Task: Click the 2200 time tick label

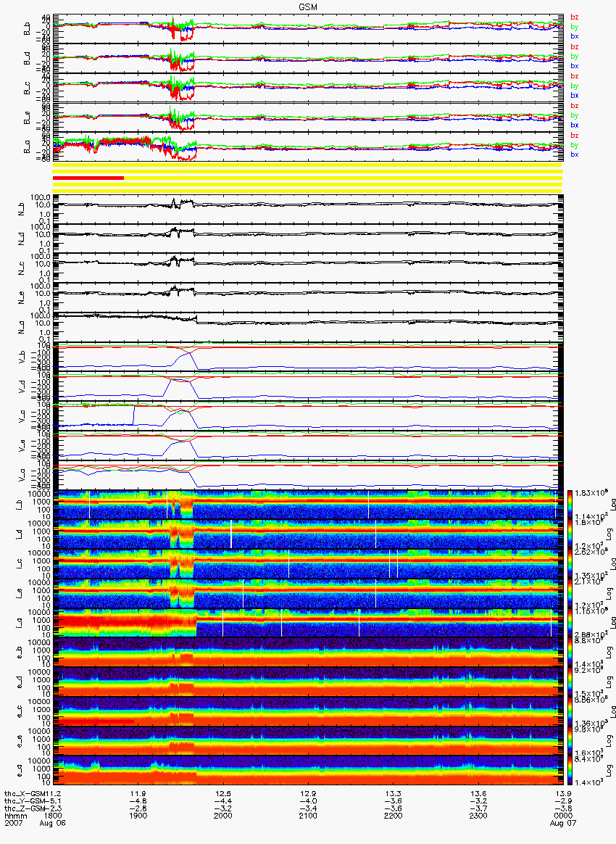Action: click(x=394, y=816)
